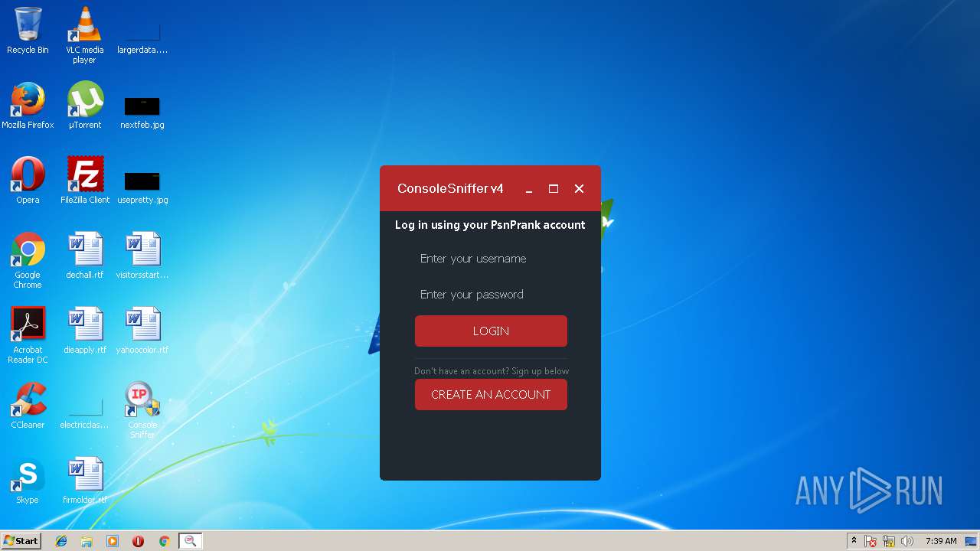Open CCleaner desktop shortcut
This screenshot has height=551, width=980.
coord(28,406)
